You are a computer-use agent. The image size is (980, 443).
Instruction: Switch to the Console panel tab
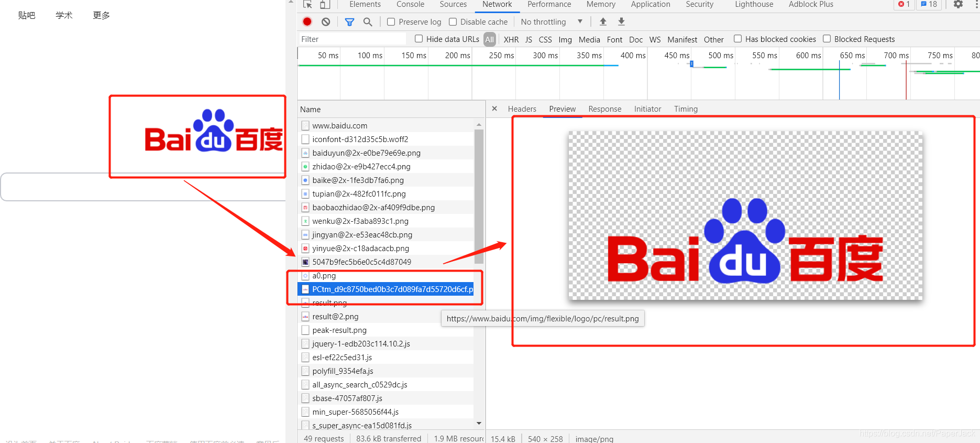tap(410, 4)
